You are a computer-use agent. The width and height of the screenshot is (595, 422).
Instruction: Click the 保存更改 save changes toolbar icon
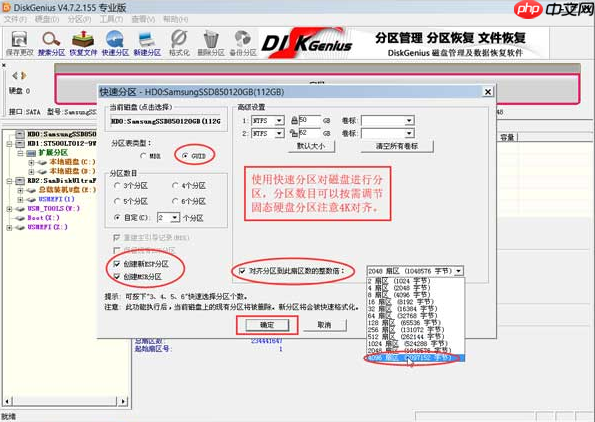(x=19, y=43)
